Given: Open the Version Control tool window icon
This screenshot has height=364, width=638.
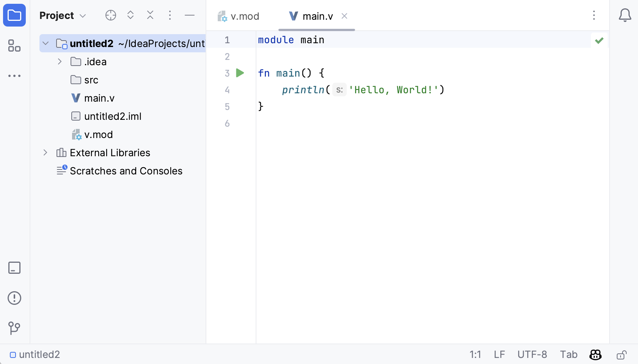Looking at the screenshot, I should click(14, 328).
